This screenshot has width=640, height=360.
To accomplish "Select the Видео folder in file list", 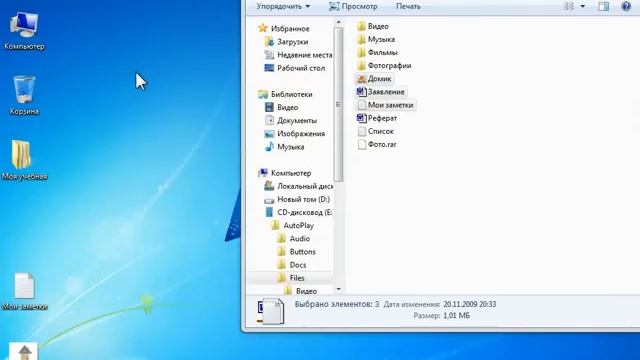I will (373, 26).
